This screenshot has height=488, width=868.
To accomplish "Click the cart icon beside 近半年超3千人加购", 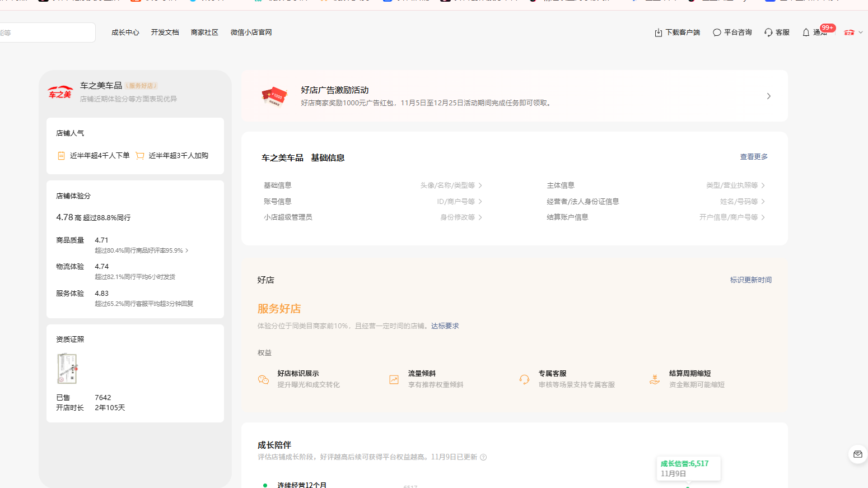I will tap(140, 156).
